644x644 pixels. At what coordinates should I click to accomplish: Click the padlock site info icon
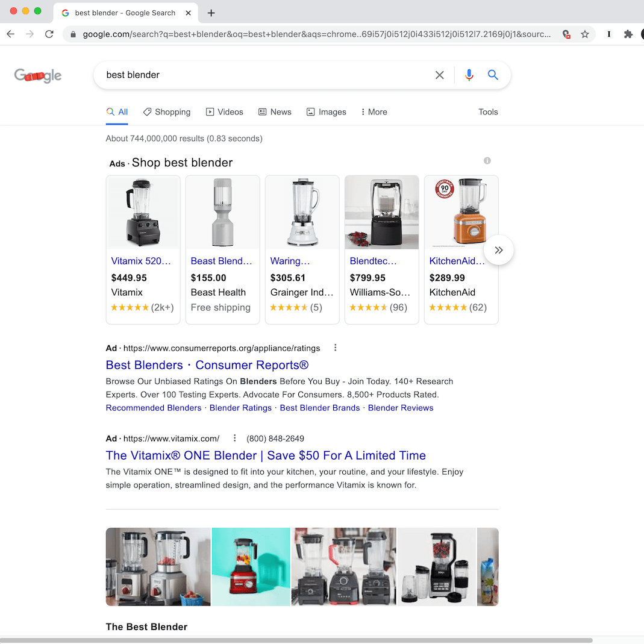[x=73, y=34]
